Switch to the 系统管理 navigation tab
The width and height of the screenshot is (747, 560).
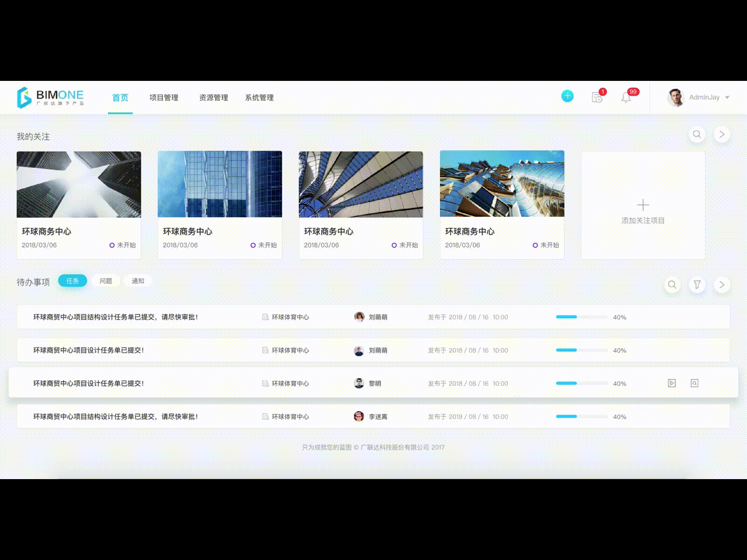(259, 97)
